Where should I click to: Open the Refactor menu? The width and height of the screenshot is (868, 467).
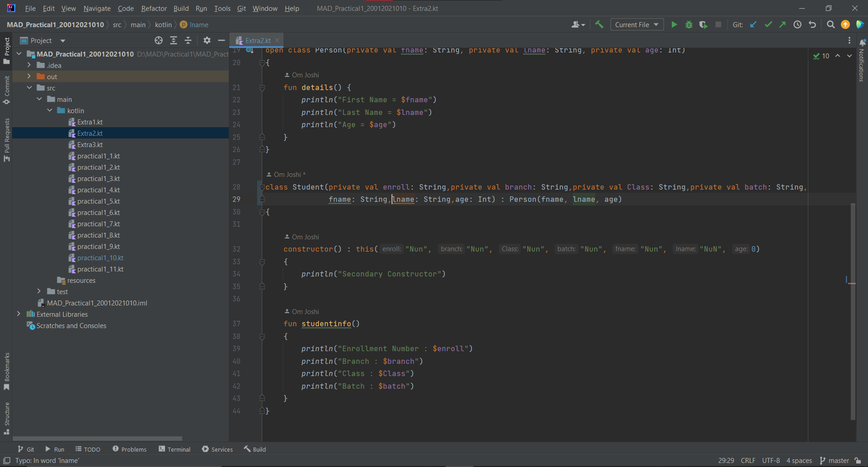click(154, 9)
